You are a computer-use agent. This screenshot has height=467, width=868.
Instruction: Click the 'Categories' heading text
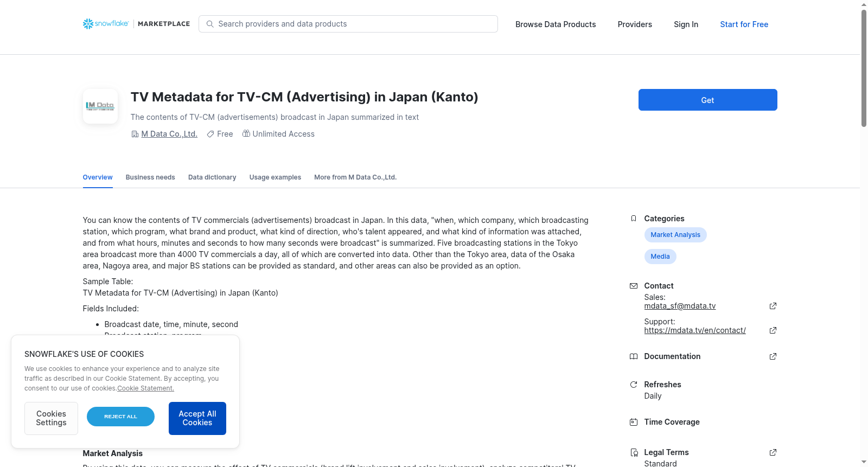664,219
